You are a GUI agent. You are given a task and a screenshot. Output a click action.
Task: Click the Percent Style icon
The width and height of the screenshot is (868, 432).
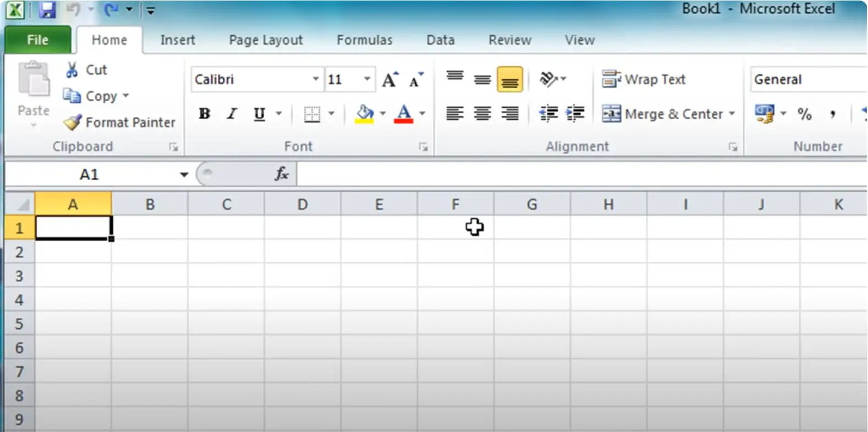pos(804,114)
